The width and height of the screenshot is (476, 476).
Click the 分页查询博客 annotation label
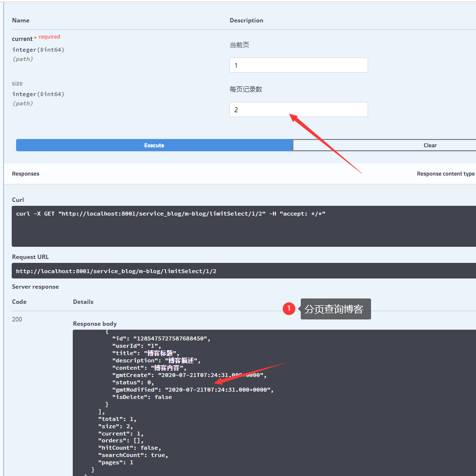335,308
